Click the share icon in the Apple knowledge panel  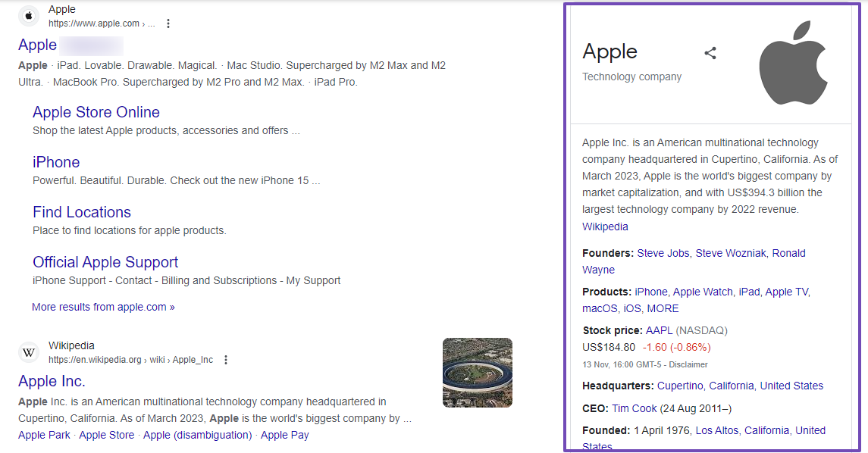tap(710, 53)
